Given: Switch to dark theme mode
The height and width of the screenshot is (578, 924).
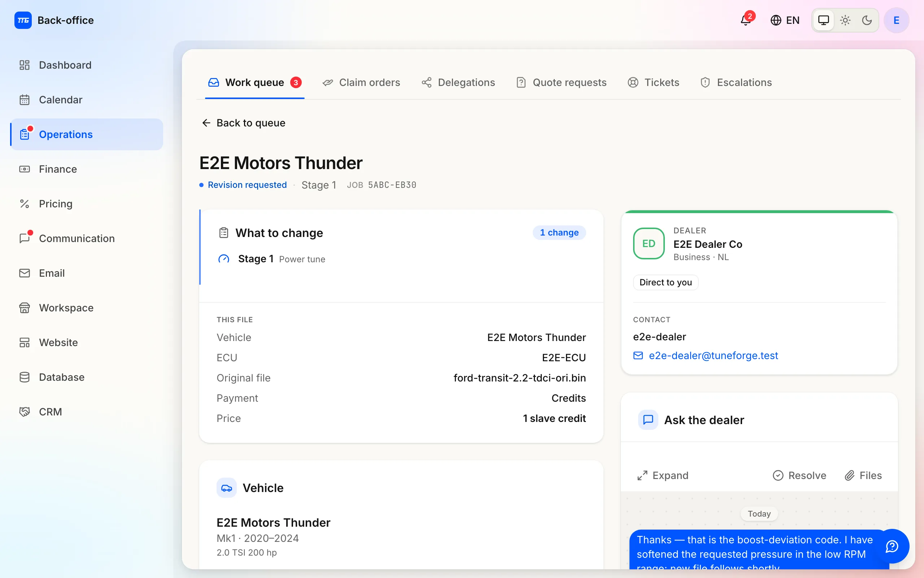Looking at the screenshot, I should click(867, 20).
